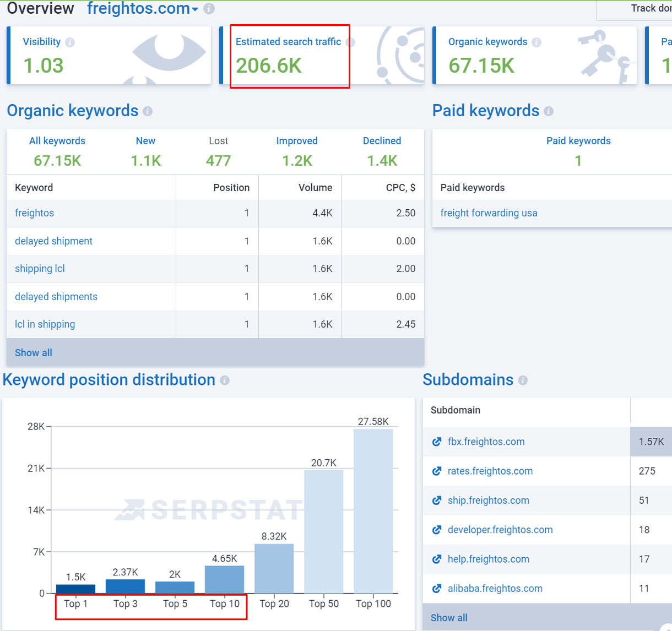The height and width of the screenshot is (631, 672).
Task: Click info icon beside Keyword position distribution
Action: [225, 380]
